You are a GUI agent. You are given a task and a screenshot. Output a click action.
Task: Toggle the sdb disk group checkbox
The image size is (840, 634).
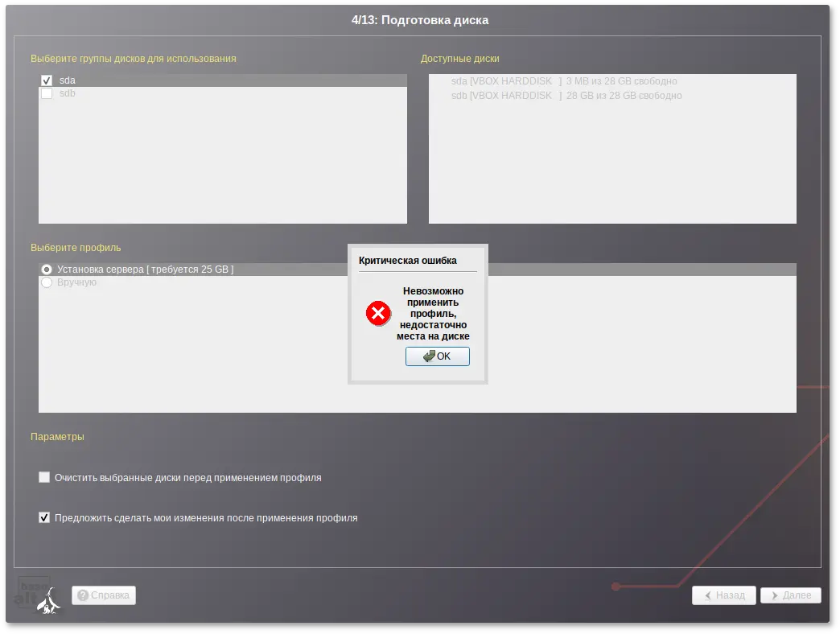tap(47, 93)
